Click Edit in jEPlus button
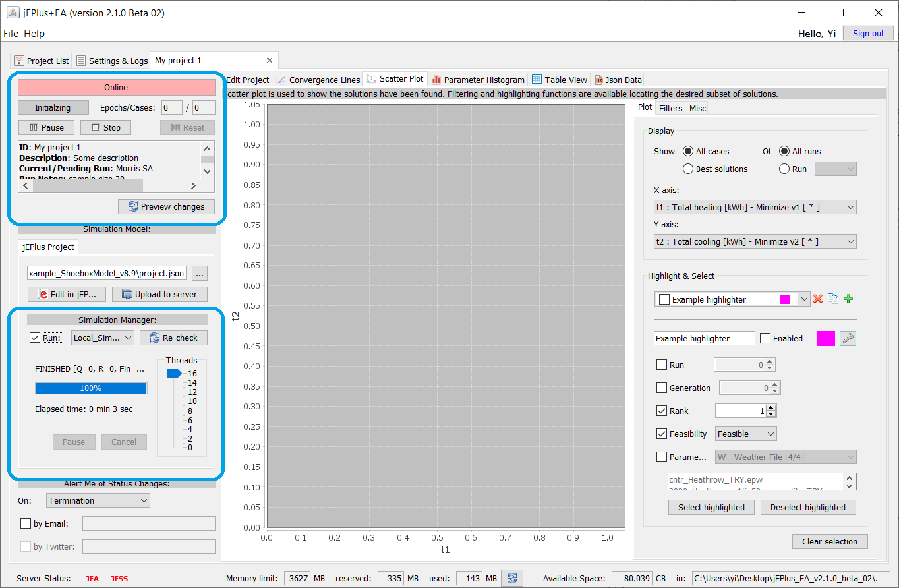Screen dimensions: 899x588 pyautogui.click(x=67, y=294)
